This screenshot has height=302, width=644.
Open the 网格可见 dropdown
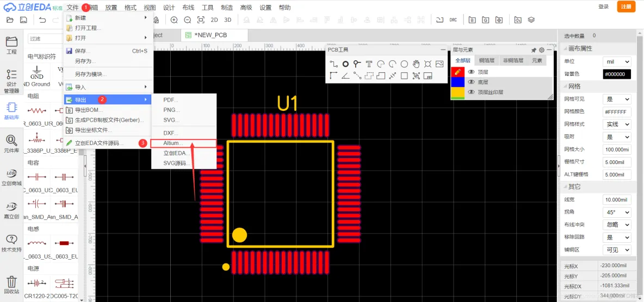pyautogui.click(x=617, y=99)
